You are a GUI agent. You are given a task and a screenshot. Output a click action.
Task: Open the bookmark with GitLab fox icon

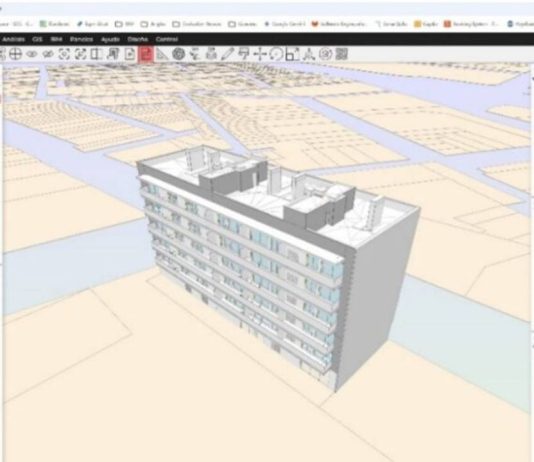point(340,24)
